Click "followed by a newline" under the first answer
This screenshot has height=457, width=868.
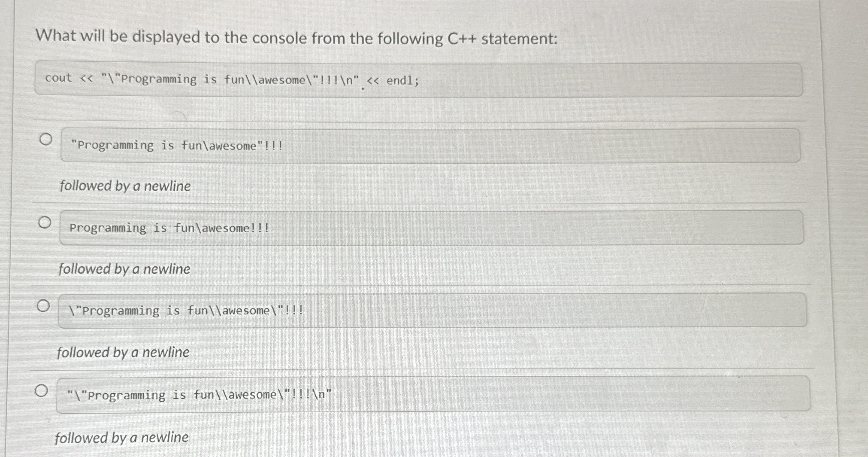coord(125,186)
